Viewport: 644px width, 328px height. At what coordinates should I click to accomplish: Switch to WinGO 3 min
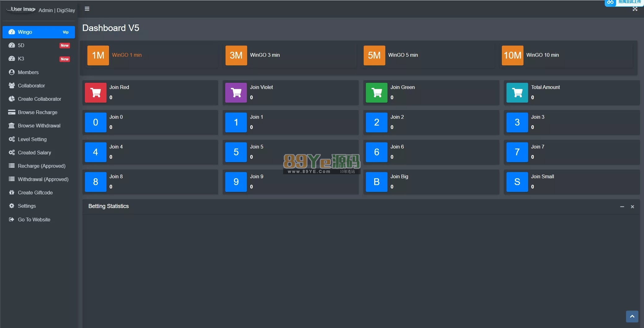265,55
